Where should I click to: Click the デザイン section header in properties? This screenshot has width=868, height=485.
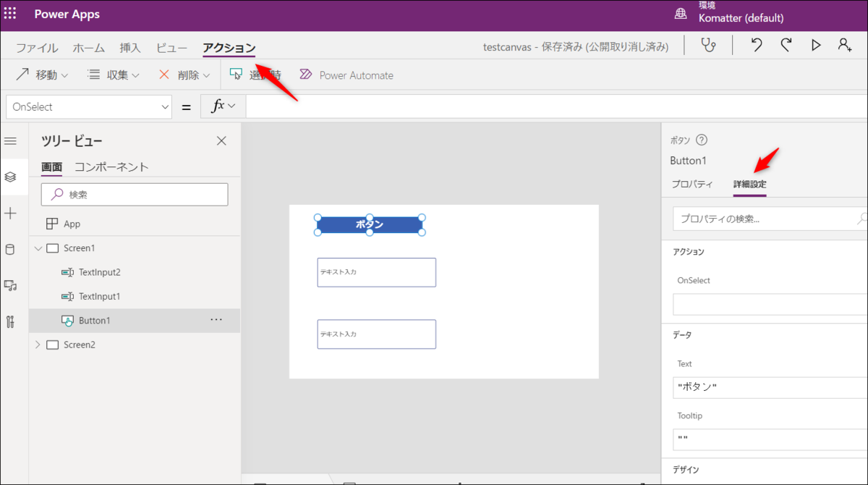point(686,470)
